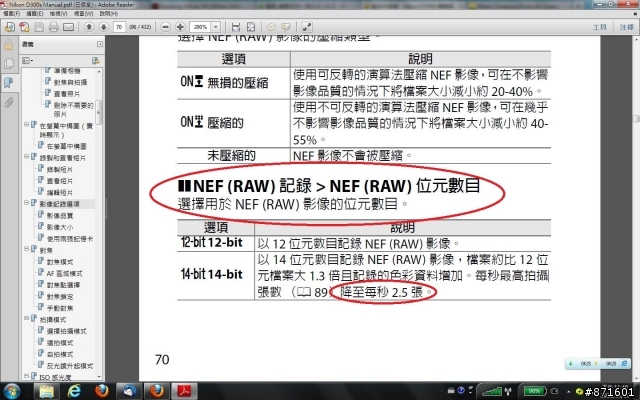
Task: Select the 編輯短片 bookmark
Action: coord(60,193)
